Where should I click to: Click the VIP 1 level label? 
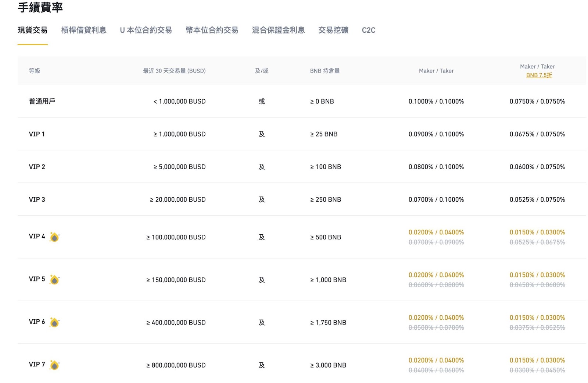[37, 134]
